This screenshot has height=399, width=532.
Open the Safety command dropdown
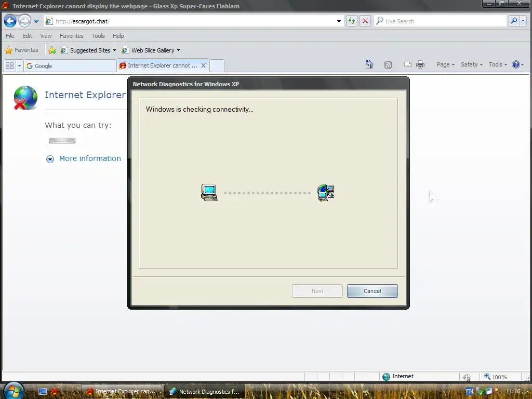pos(472,64)
